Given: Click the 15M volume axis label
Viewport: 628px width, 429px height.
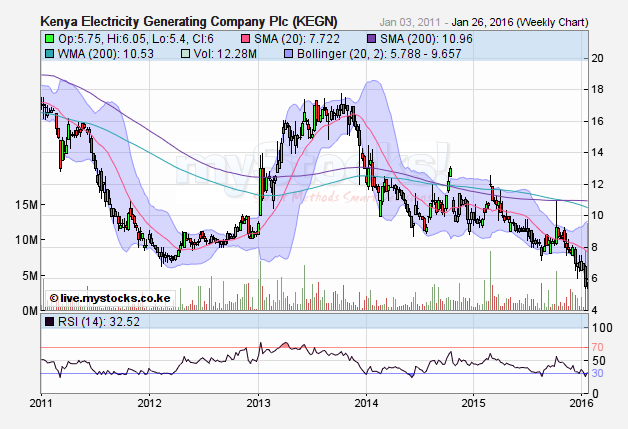Looking at the screenshot, I should pyautogui.click(x=26, y=204).
